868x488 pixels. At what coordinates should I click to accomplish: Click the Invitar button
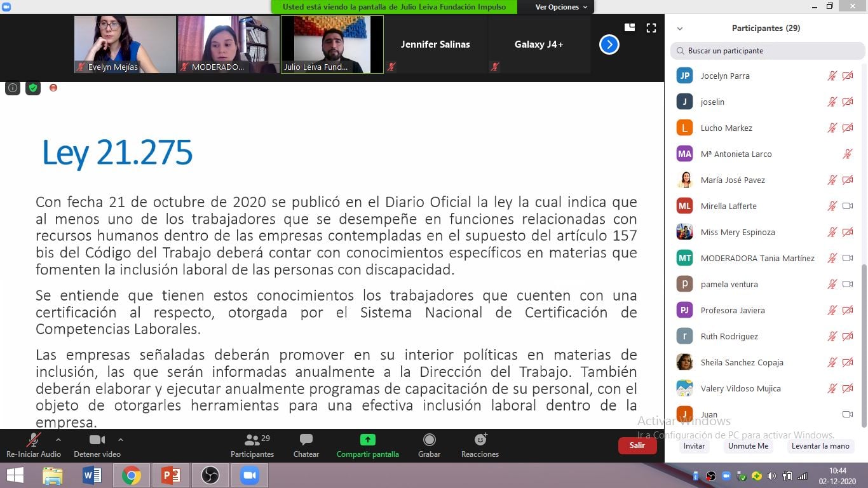(x=694, y=446)
